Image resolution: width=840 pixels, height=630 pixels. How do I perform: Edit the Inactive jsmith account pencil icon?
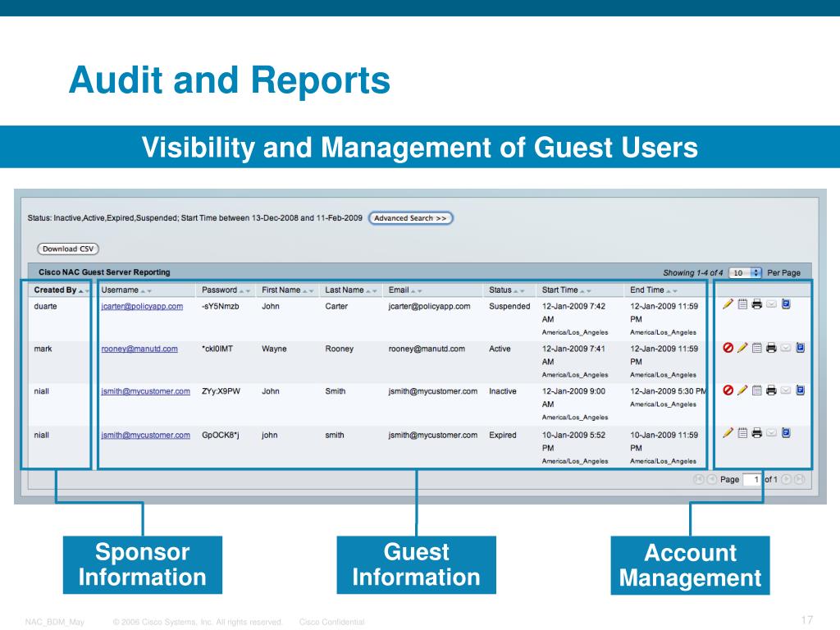coord(742,390)
